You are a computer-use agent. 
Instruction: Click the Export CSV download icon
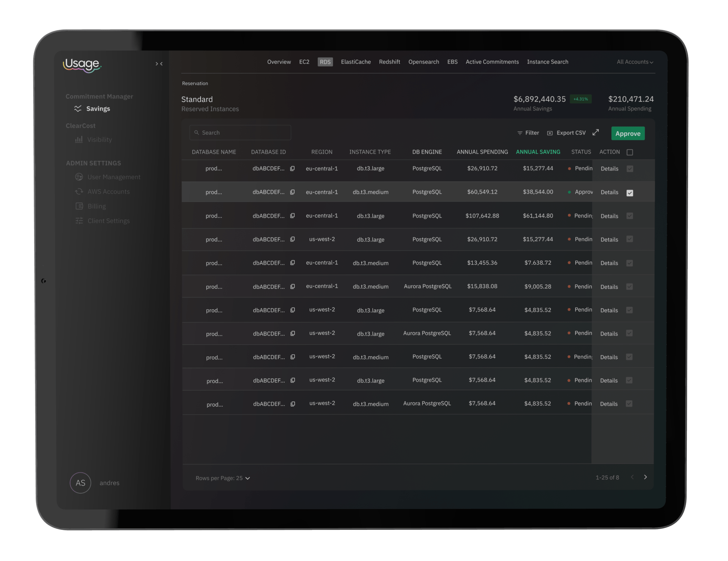click(x=550, y=133)
